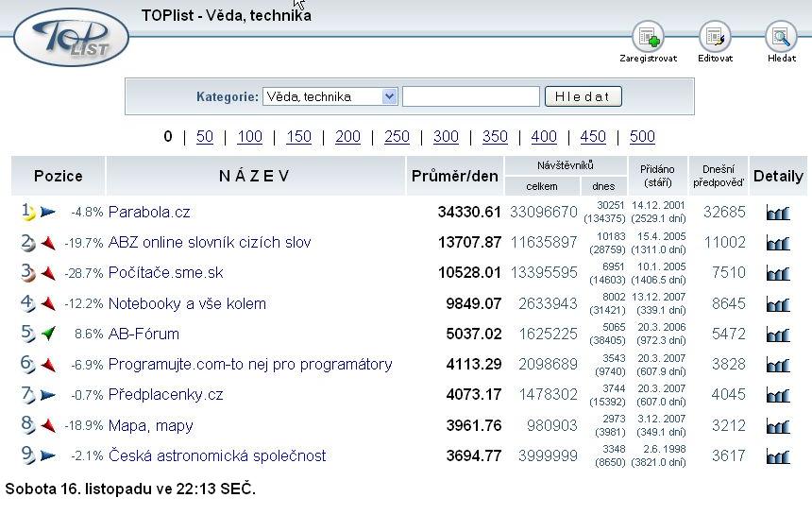This screenshot has width=812, height=515.
Task: Open detail chart icon for Počítače.sme.sk
Action: [778, 273]
